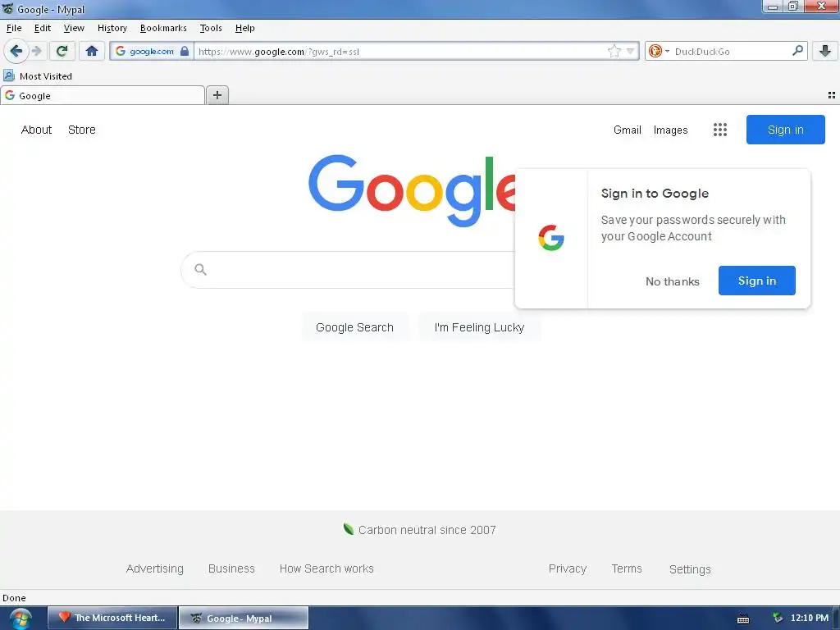The image size is (840, 630).
Task: Open the File menu
Action: pos(14,28)
